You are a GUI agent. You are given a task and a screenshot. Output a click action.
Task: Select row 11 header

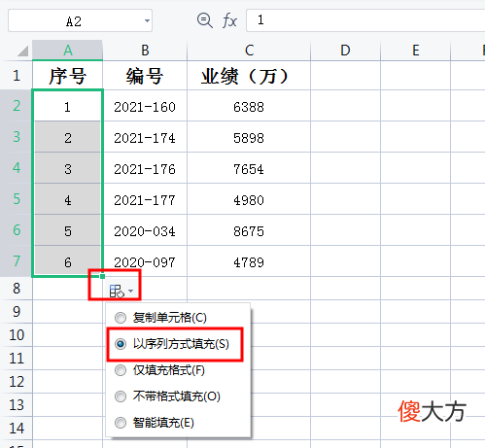tap(17, 359)
